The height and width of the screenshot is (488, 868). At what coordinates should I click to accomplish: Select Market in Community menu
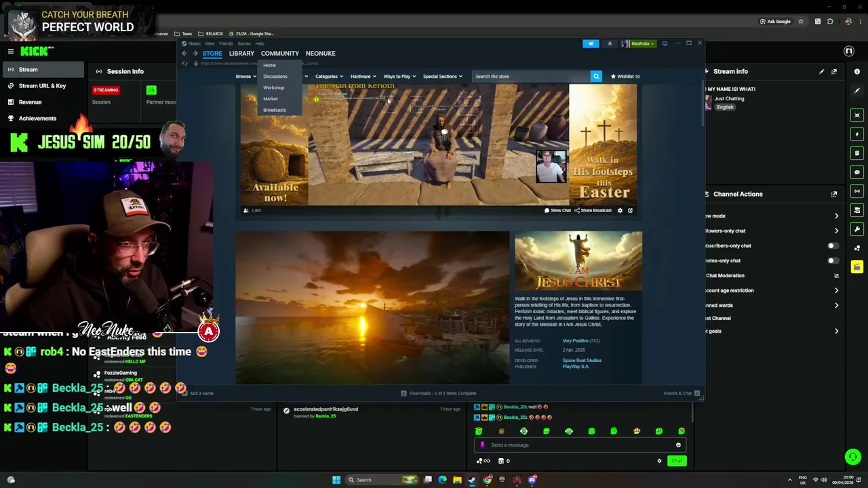[x=271, y=99]
